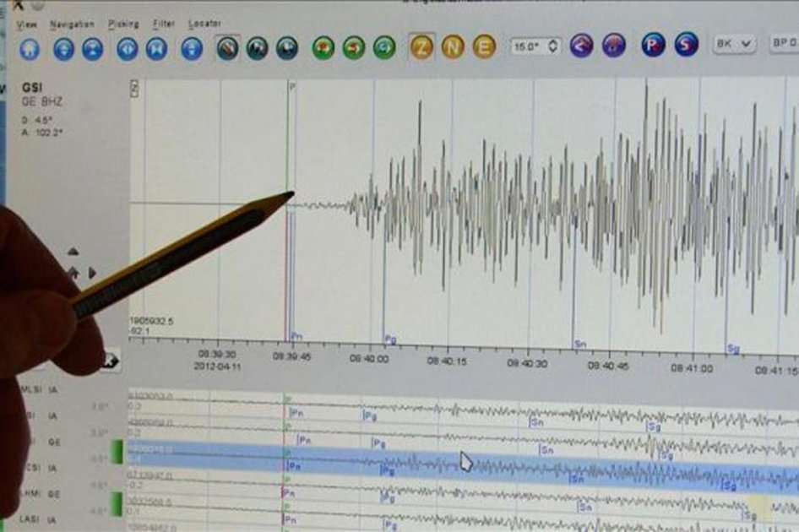This screenshot has width=799, height=532.
Task: Open the Filter menu
Action: point(164,24)
